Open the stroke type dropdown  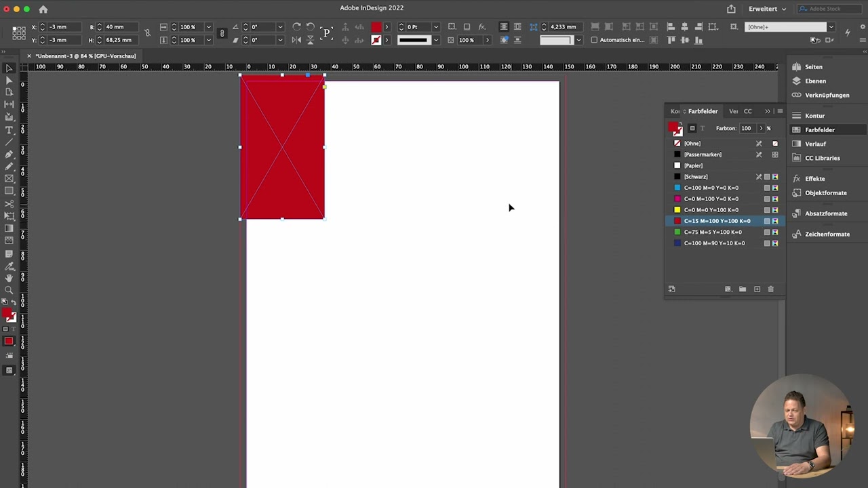[435, 40]
